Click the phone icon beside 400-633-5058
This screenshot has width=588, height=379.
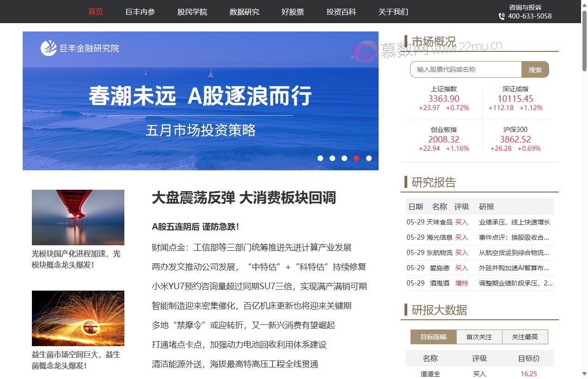point(501,17)
